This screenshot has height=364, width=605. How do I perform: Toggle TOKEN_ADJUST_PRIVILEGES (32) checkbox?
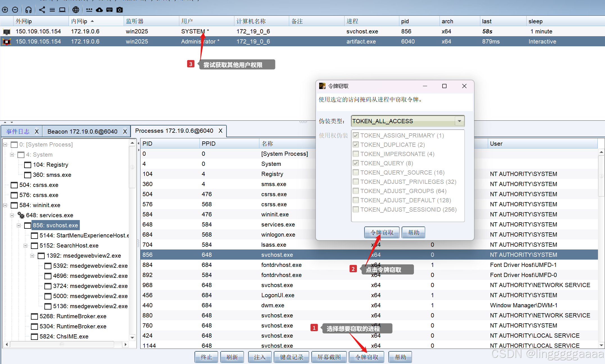[356, 182]
